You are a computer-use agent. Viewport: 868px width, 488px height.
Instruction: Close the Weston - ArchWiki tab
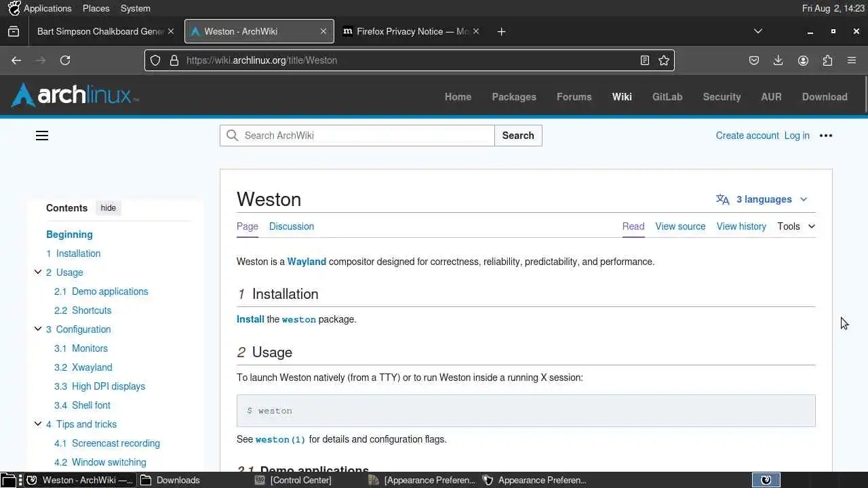(x=323, y=31)
